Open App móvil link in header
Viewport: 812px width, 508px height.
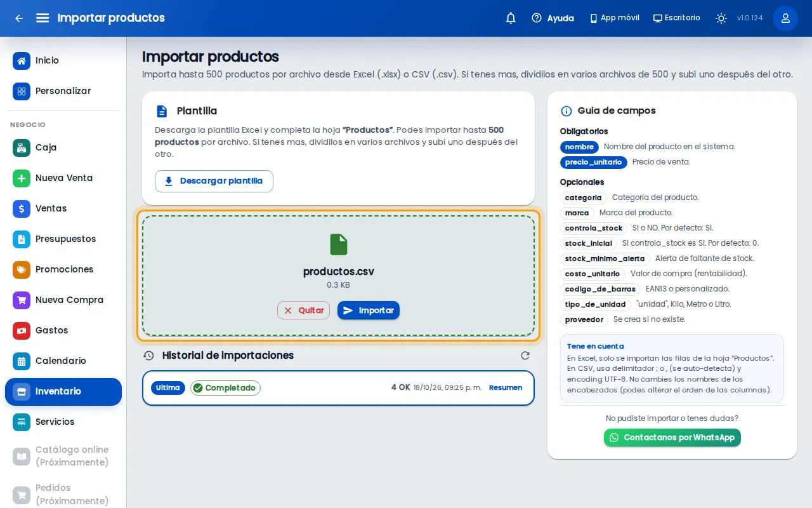[x=614, y=18]
